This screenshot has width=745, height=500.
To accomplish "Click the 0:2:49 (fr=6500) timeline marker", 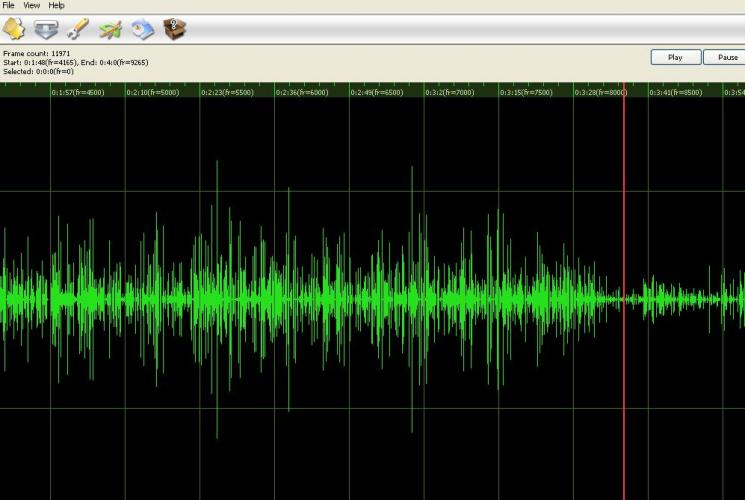I will click(x=377, y=93).
